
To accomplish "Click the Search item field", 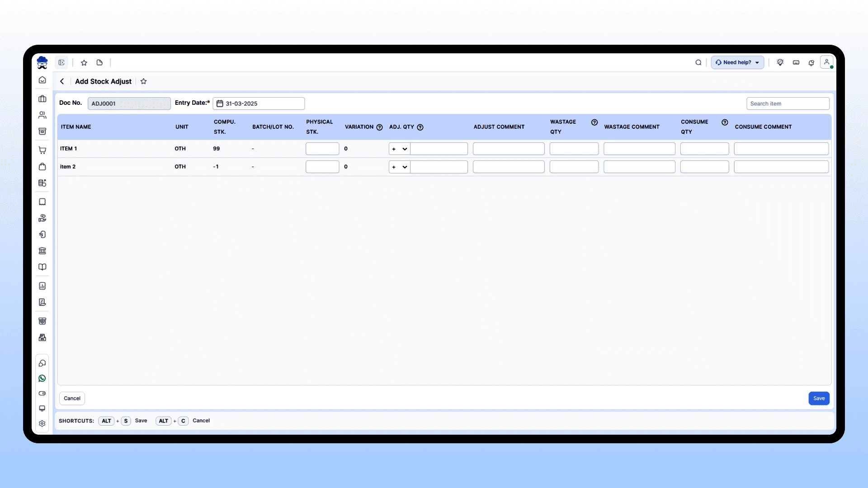I will tap(788, 103).
